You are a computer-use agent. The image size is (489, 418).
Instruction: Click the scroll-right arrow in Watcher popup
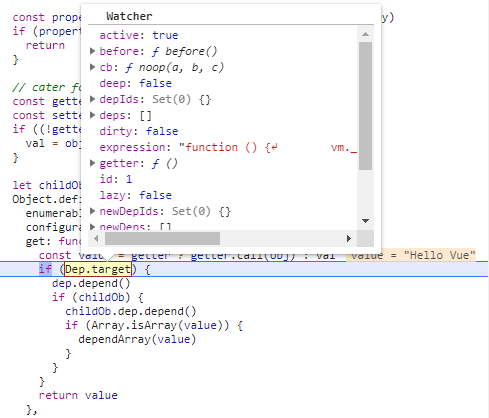pos(349,239)
